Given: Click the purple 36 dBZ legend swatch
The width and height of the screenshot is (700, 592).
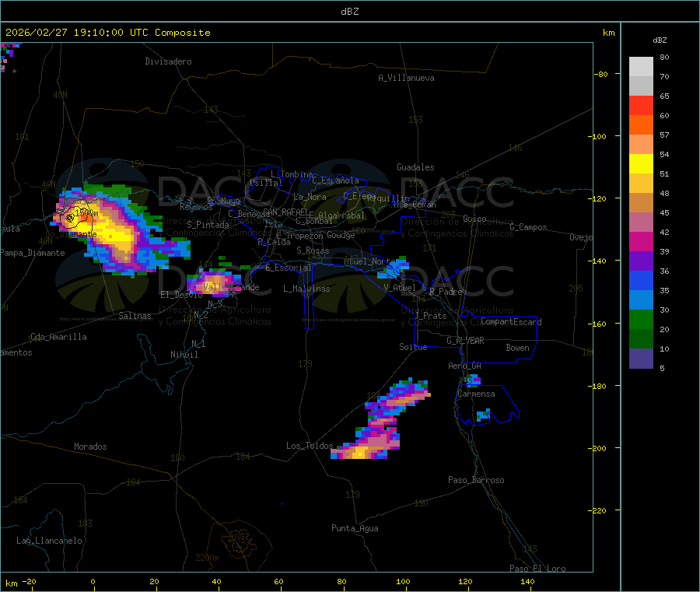Looking at the screenshot, I should 641,261.
